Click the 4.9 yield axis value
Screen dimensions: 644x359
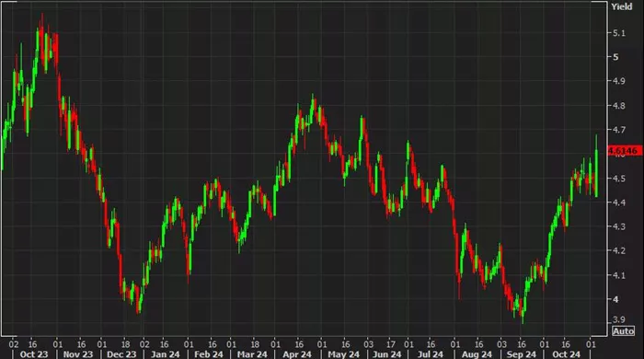click(619, 81)
